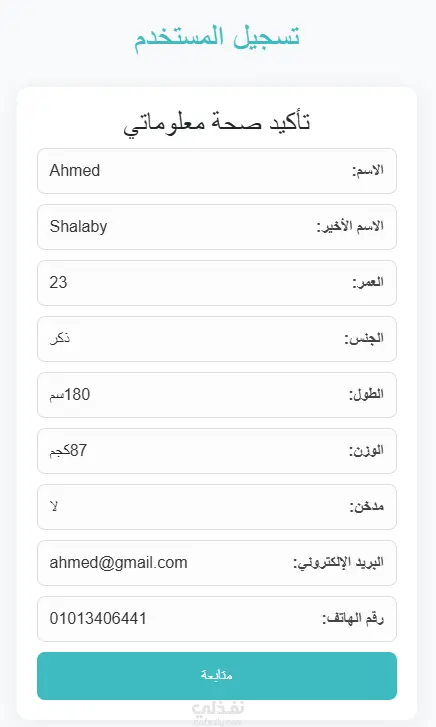Click the phone number 01013406441
The image size is (436, 727).
tap(98, 619)
